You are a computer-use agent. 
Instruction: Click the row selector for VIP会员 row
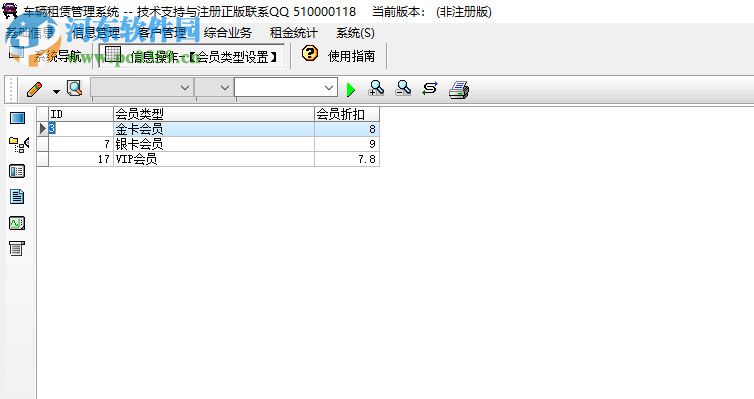click(x=43, y=159)
